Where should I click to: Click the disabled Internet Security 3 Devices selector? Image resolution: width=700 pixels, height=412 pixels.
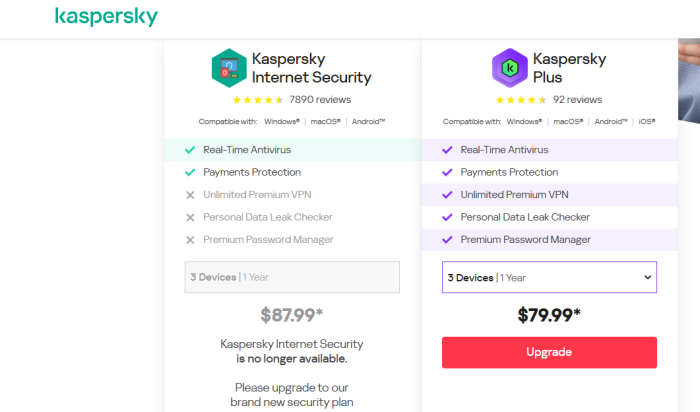point(292,277)
